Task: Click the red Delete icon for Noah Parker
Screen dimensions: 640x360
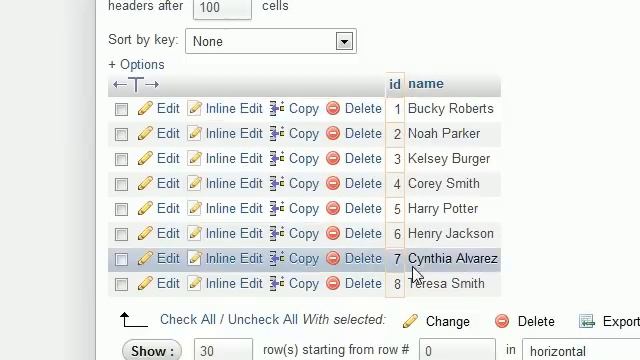Action: 333,133
